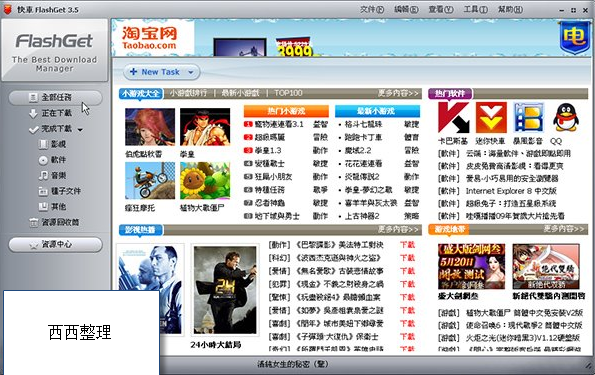Click 下載 beside 《巴黎諜影》
Image resolution: width=595 pixels, height=375 pixels.
pyautogui.click(x=407, y=245)
